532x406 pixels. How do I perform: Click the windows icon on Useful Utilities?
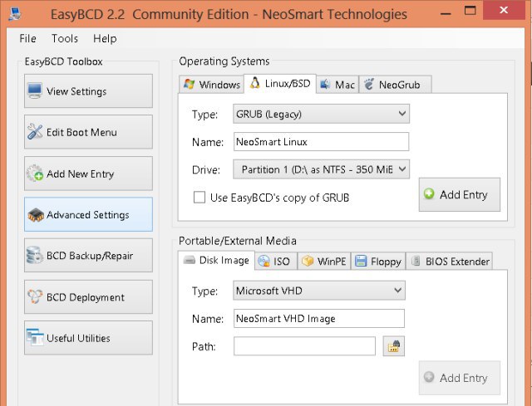[35, 338]
